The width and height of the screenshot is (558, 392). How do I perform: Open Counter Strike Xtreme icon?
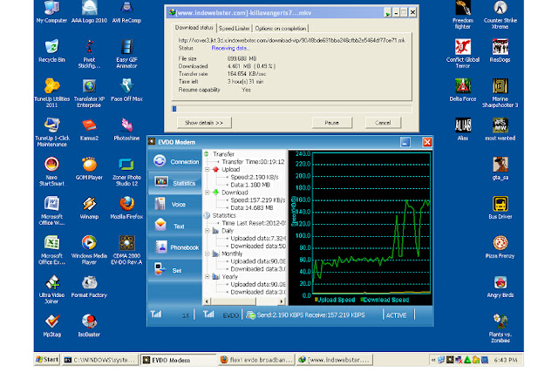(x=500, y=15)
